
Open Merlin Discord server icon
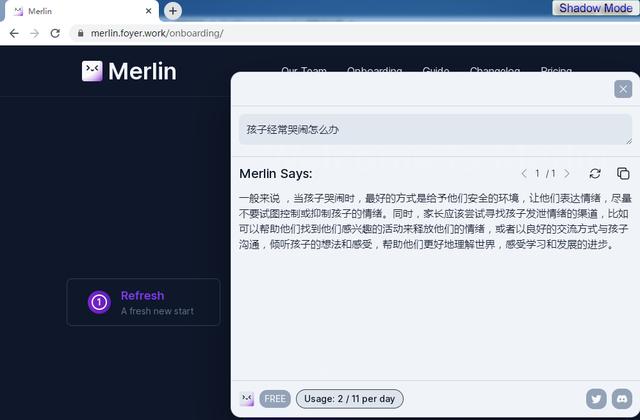click(x=622, y=398)
